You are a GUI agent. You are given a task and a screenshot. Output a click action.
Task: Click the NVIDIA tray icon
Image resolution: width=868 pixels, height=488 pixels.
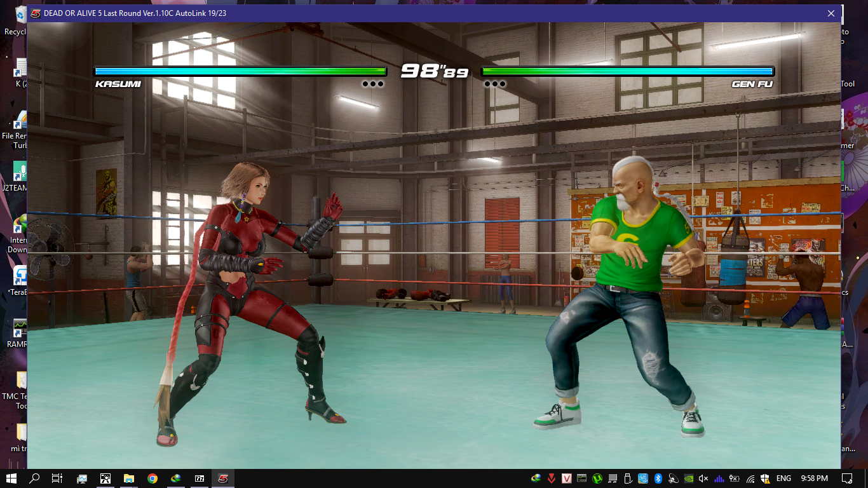coord(688,478)
